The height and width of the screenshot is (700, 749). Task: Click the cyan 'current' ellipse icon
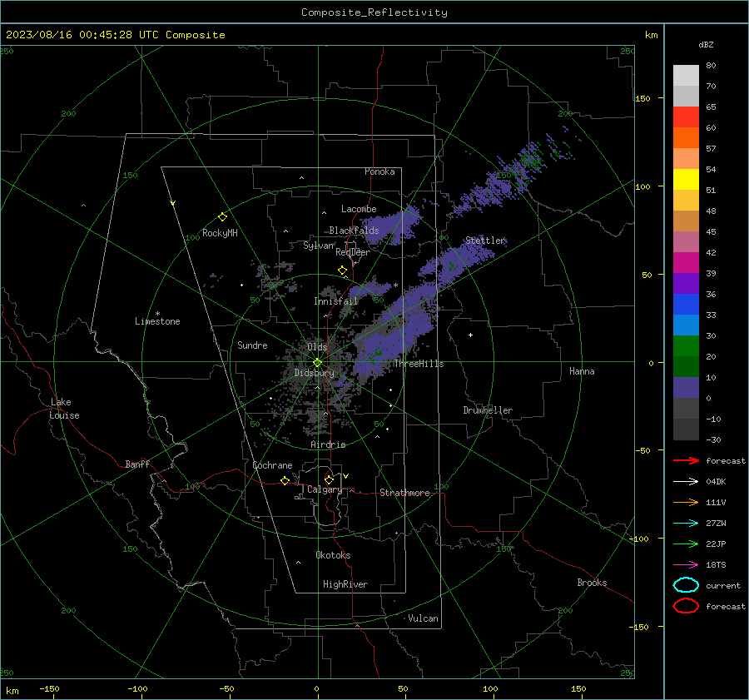(686, 585)
